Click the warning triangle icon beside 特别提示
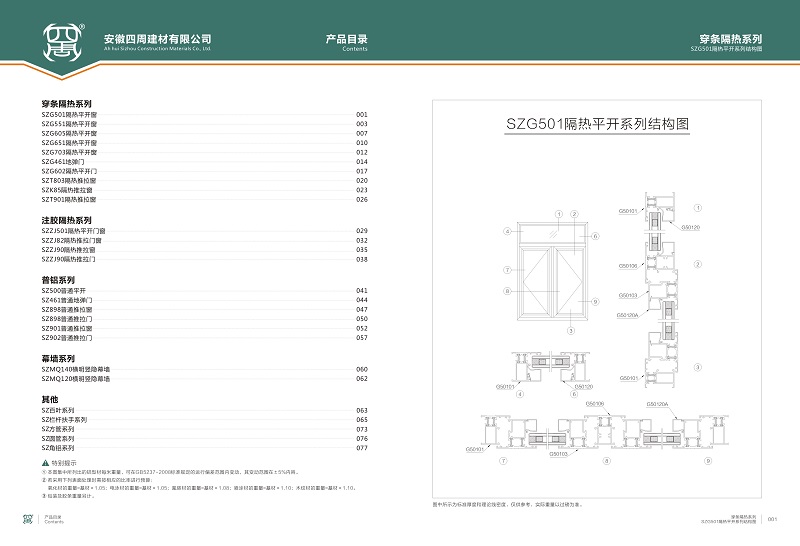800x546 pixels. point(45,462)
